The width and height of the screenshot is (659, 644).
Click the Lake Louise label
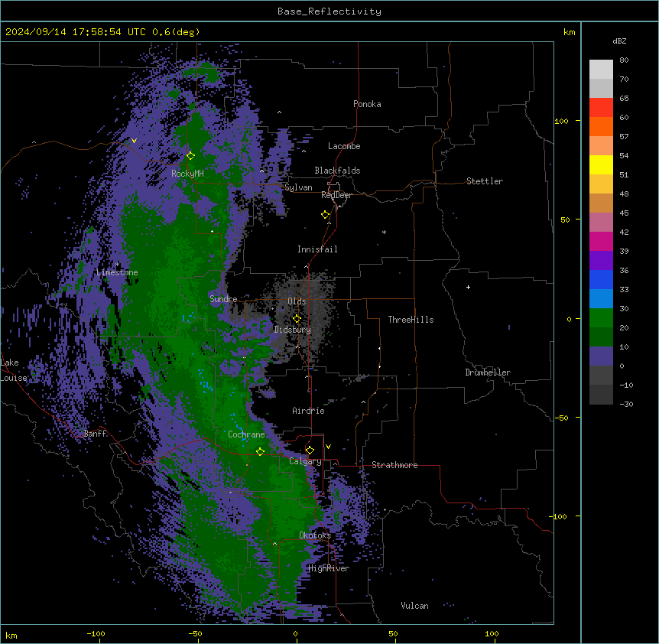14,370
